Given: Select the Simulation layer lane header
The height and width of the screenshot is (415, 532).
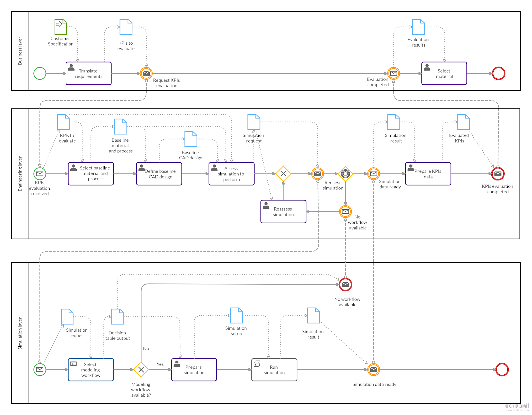Looking at the screenshot, I should coord(20,333).
